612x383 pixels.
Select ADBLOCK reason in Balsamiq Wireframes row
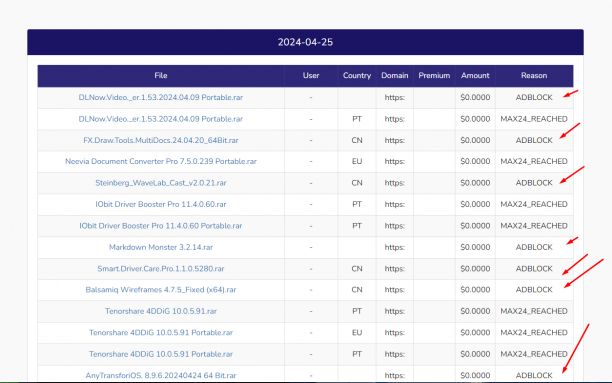pos(534,290)
